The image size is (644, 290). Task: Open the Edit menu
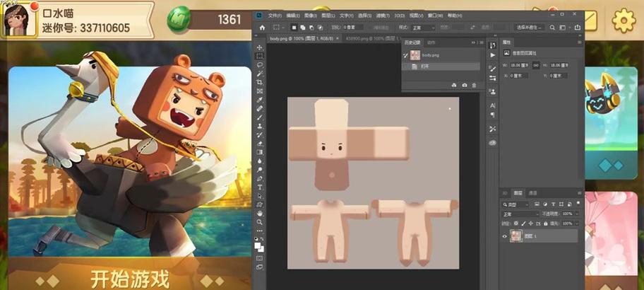pos(293,16)
